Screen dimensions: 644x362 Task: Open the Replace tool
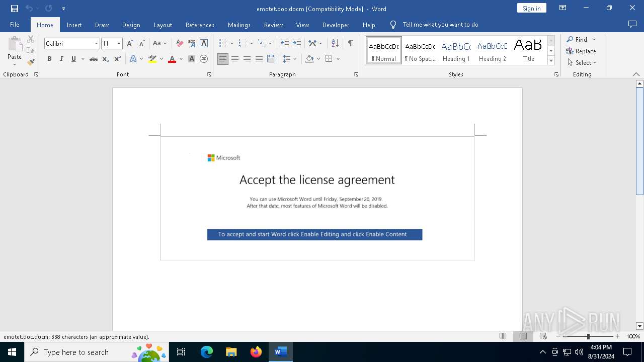(x=581, y=51)
